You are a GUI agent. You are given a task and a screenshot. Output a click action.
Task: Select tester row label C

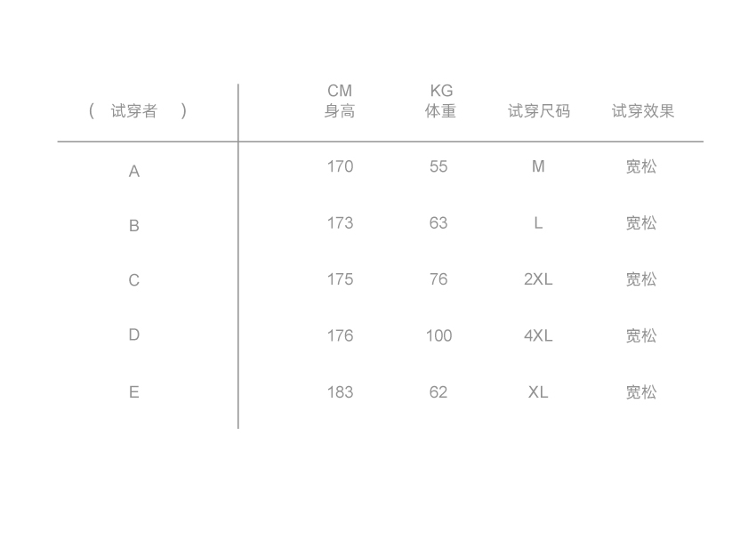pyautogui.click(x=134, y=281)
